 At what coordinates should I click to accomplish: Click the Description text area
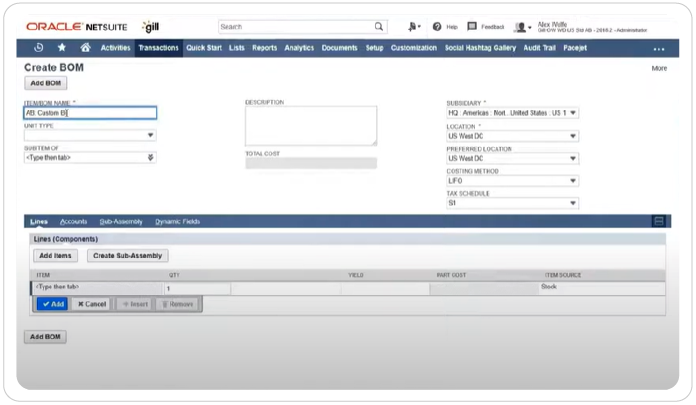pyautogui.click(x=311, y=126)
